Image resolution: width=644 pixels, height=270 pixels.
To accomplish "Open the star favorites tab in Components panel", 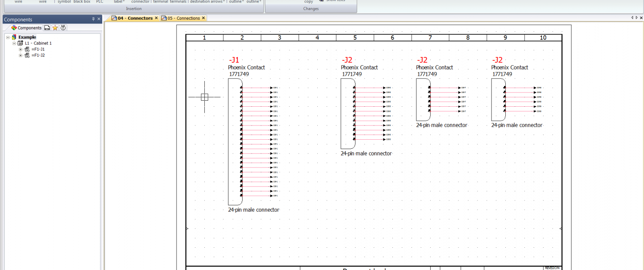I will (55, 28).
